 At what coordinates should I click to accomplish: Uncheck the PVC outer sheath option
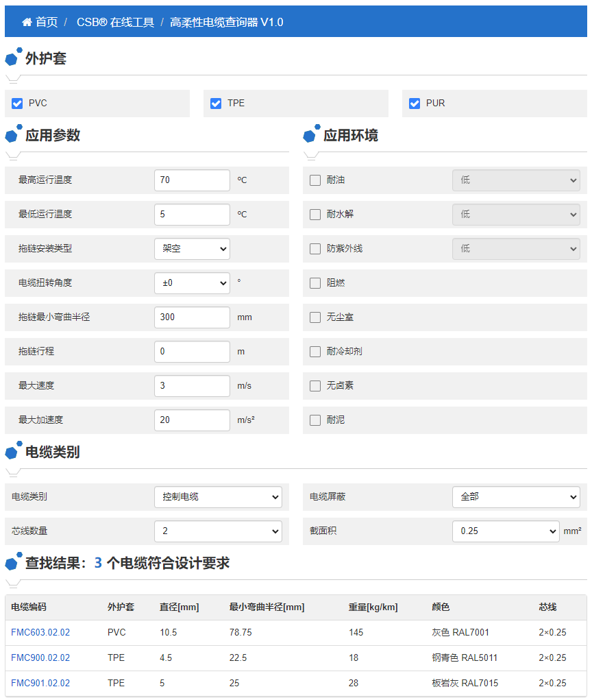pyautogui.click(x=16, y=104)
